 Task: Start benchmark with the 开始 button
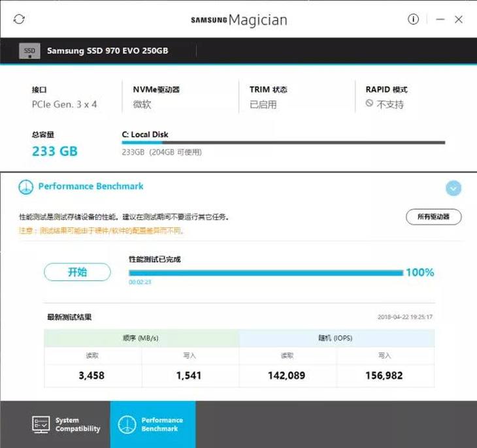77,272
